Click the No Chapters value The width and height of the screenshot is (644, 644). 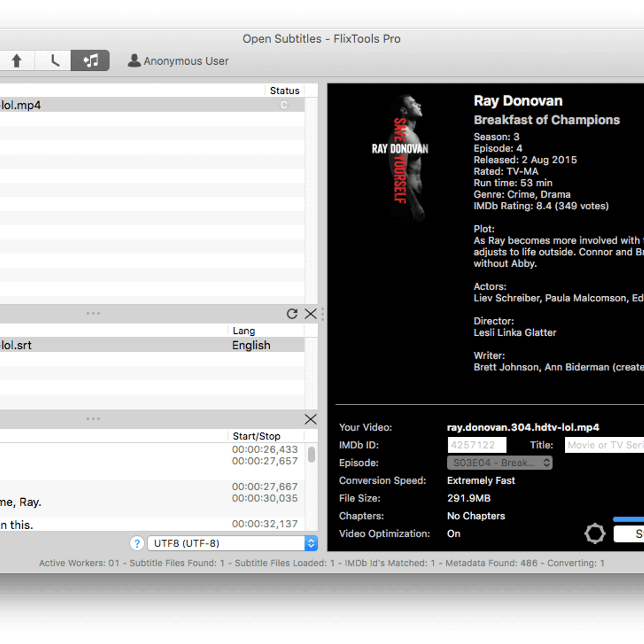pyautogui.click(x=476, y=516)
